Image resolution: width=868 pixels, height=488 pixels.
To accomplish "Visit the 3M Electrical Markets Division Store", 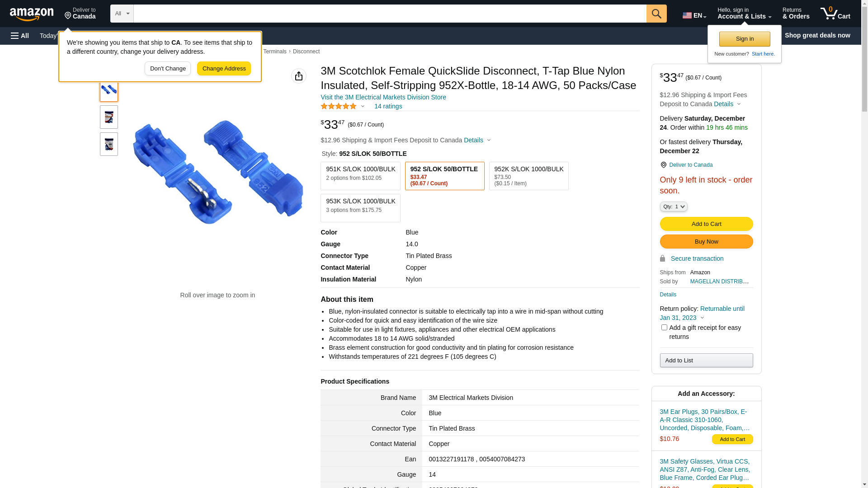I will (383, 97).
